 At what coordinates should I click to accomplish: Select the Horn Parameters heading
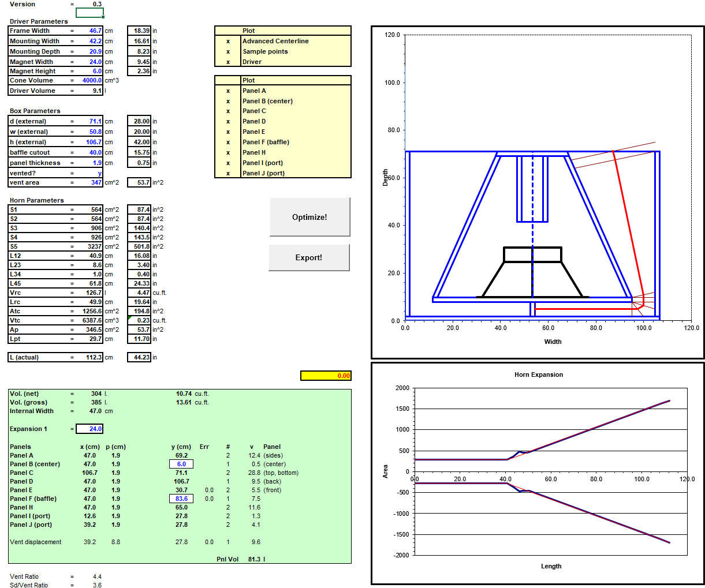click(37, 200)
